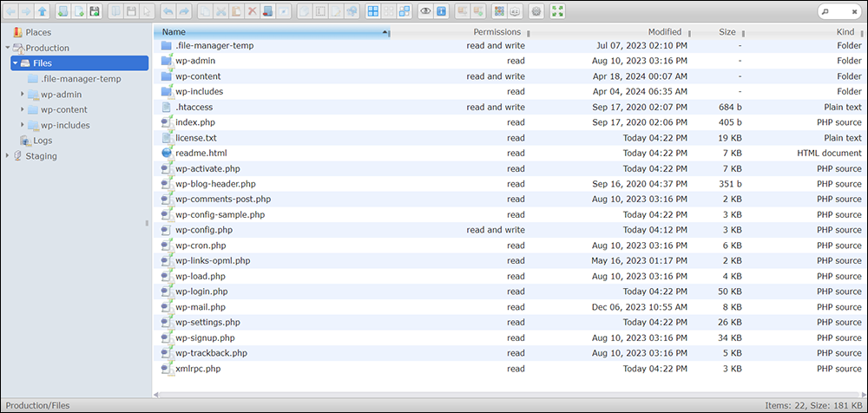Select the wp-cron.php file
The height and width of the screenshot is (413, 868).
[x=510, y=246]
